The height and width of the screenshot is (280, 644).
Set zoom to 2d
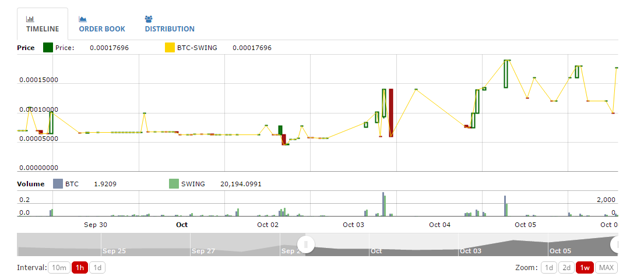pyautogui.click(x=566, y=268)
